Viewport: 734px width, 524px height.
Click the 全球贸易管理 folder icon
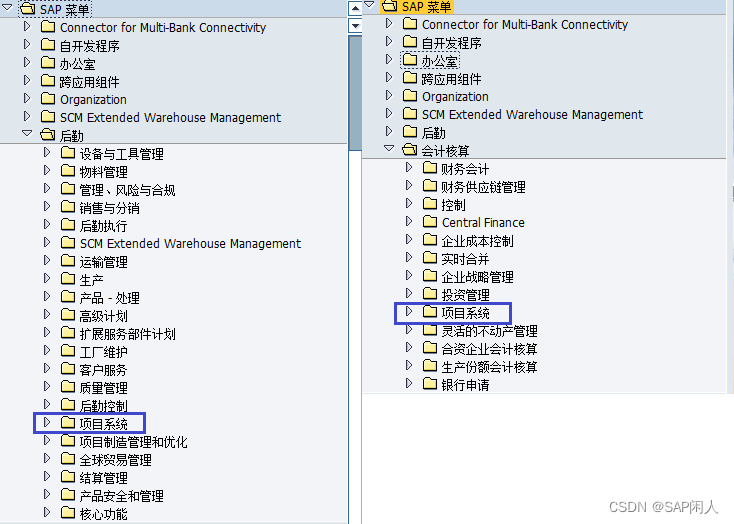[x=68, y=459]
